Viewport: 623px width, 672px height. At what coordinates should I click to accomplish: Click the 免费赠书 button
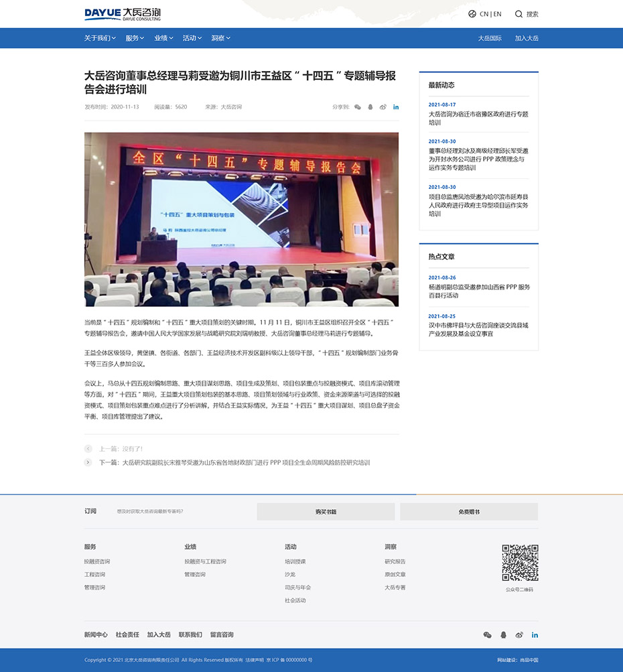click(x=469, y=512)
